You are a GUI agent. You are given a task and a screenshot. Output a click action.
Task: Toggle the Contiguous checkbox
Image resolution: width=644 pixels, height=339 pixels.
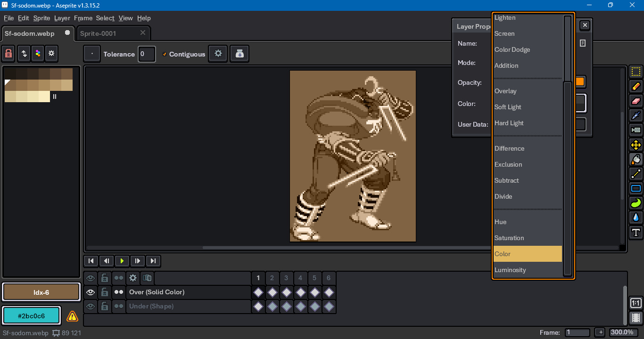click(x=165, y=54)
